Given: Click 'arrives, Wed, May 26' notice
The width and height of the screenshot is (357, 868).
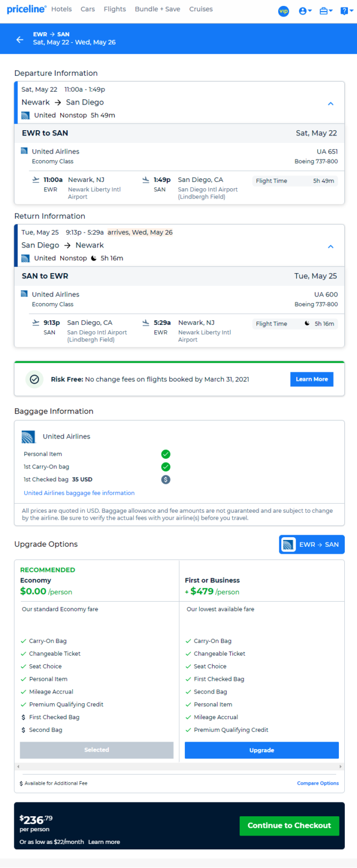Looking at the screenshot, I should pos(140,233).
